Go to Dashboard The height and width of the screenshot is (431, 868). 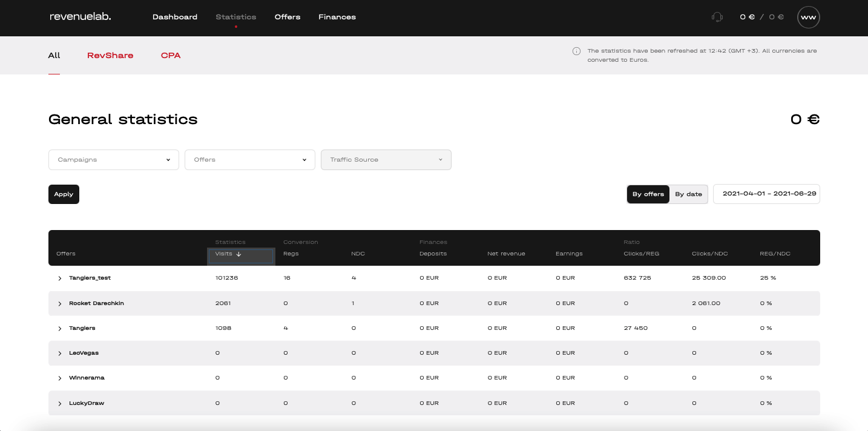[175, 17]
